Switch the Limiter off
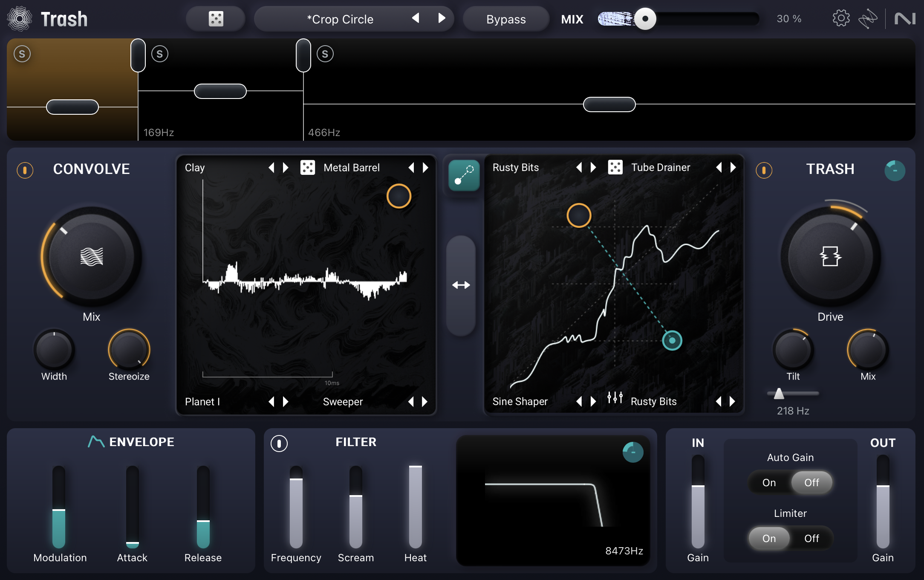 pos(811,538)
